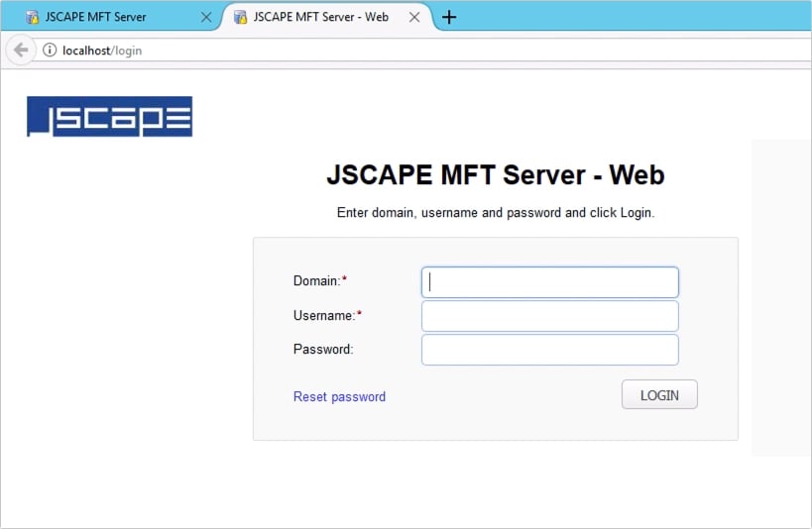Click the 'Domain:' label
Viewport: 812px width, 529px height.
[x=319, y=280]
